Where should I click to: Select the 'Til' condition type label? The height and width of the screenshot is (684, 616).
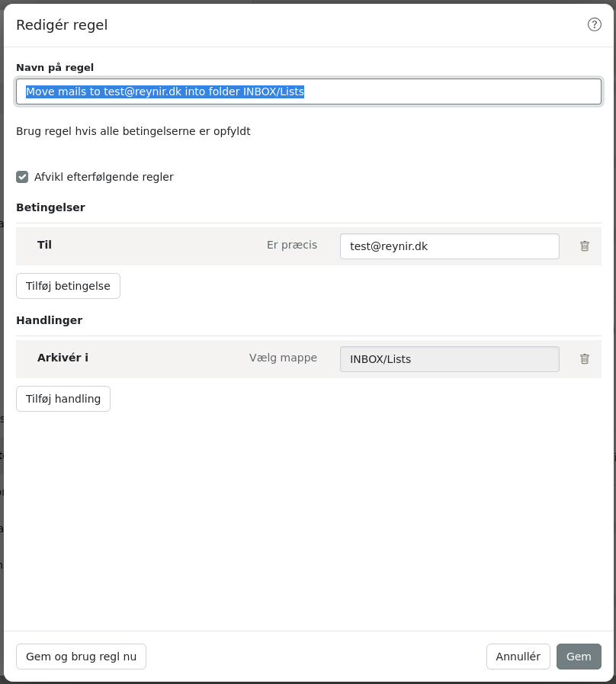tap(44, 245)
